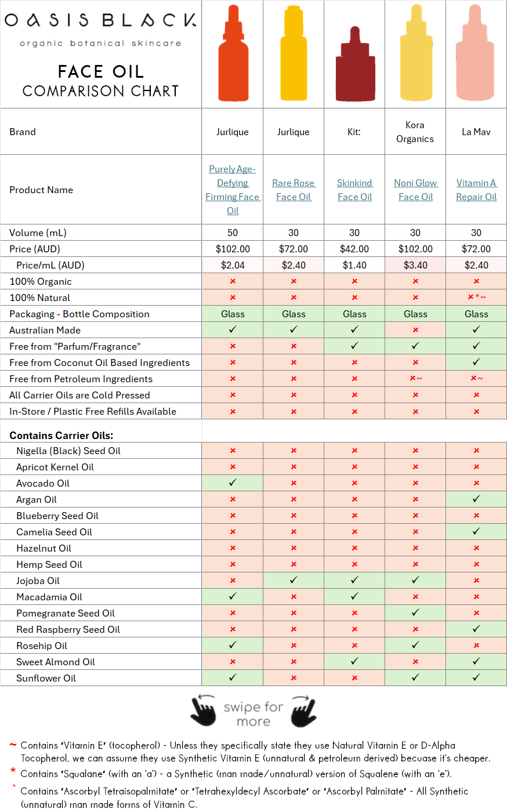Click the orange Jurlique bottle image
Screen dimensions: 507x812
[x=233, y=53]
